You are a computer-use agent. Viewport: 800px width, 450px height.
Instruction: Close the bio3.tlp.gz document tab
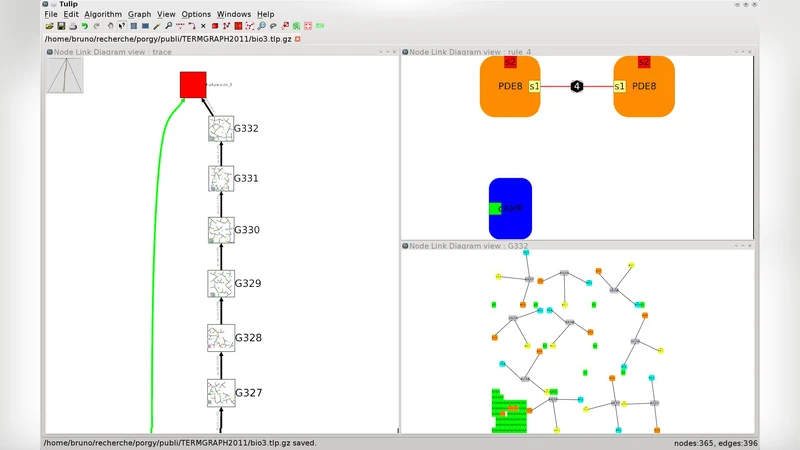point(297,38)
